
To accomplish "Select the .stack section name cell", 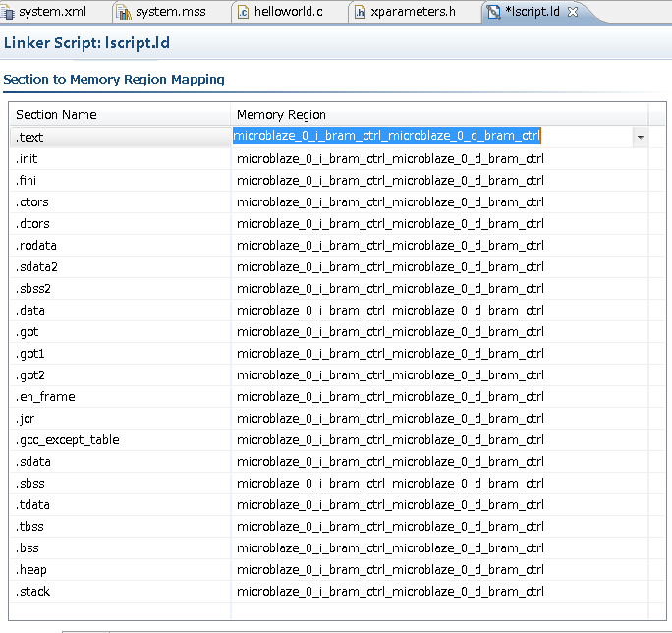I will [33, 592].
